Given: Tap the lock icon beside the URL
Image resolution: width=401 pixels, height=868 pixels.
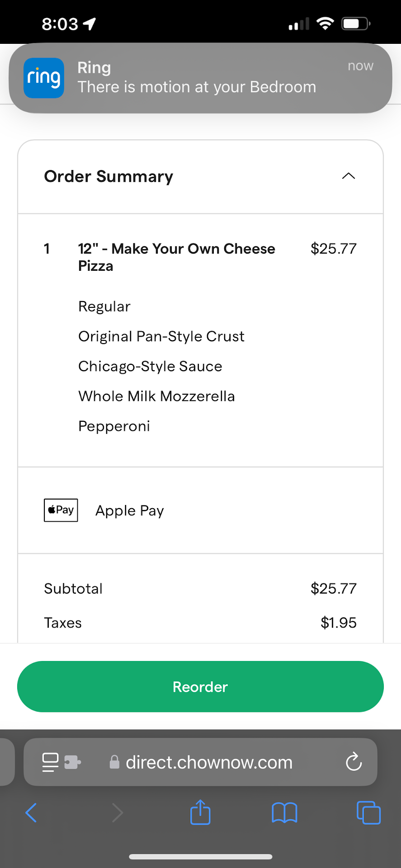Looking at the screenshot, I should click(115, 762).
